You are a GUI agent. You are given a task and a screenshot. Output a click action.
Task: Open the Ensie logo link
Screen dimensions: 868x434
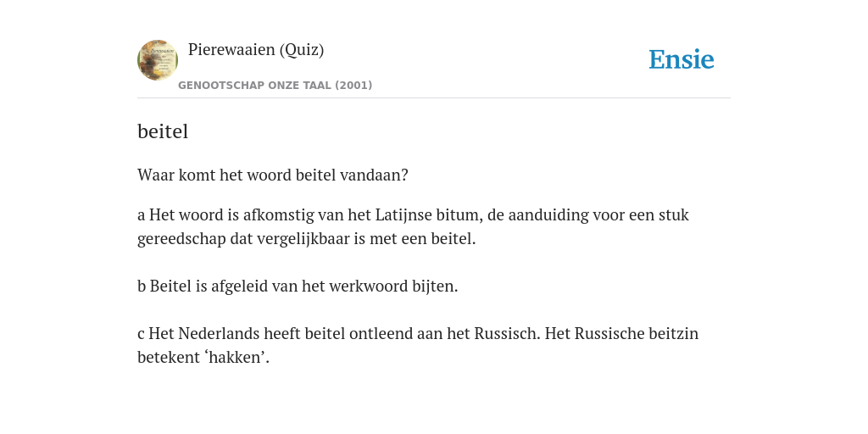(x=682, y=59)
